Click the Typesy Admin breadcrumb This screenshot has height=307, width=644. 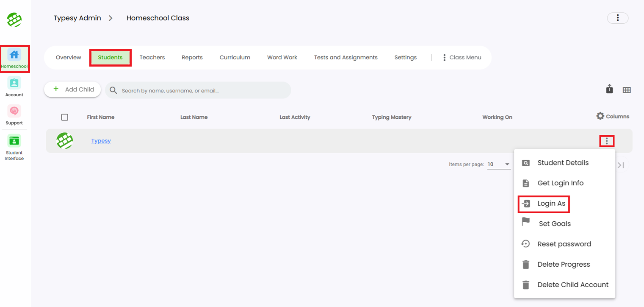tap(77, 18)
